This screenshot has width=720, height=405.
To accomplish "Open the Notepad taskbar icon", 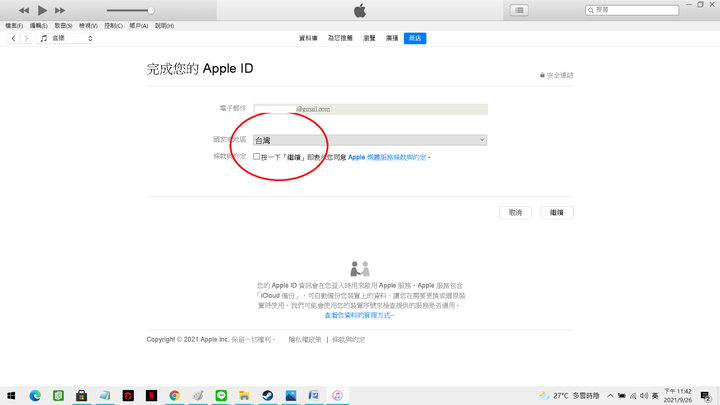I will click(105, 395).
